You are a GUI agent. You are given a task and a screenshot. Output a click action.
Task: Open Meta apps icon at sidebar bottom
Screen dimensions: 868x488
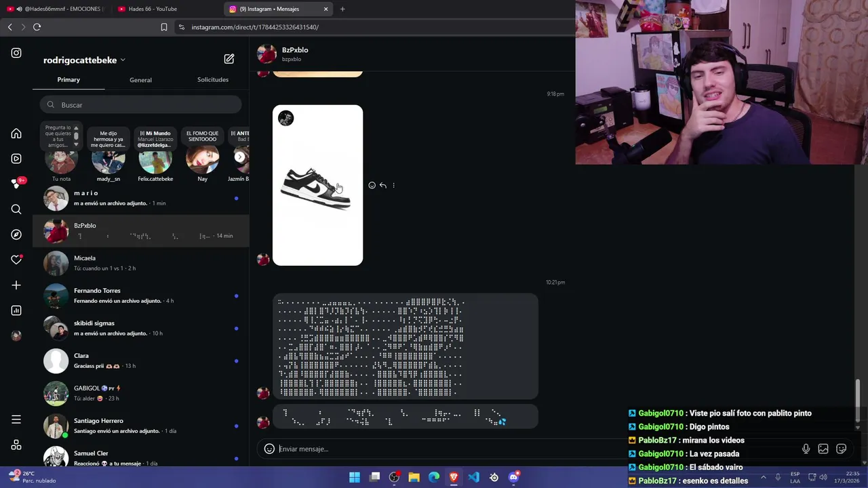(16, 445)
